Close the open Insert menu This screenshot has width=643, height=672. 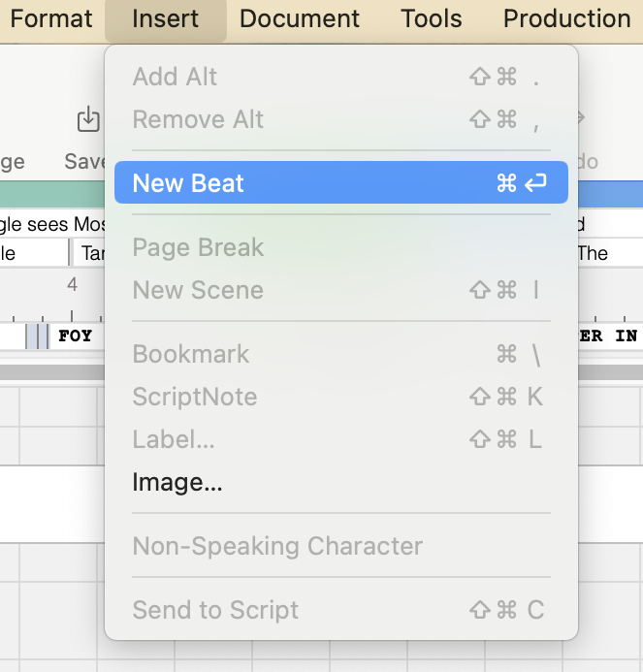166,18
